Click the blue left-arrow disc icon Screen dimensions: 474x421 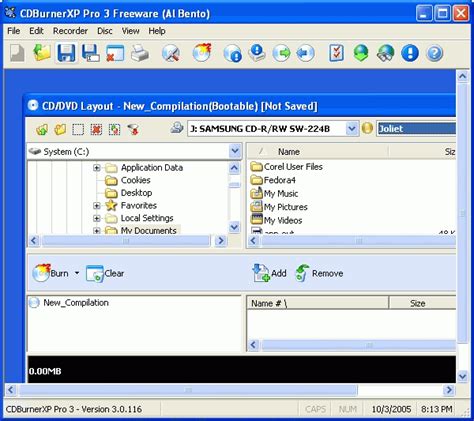point(305,53)
